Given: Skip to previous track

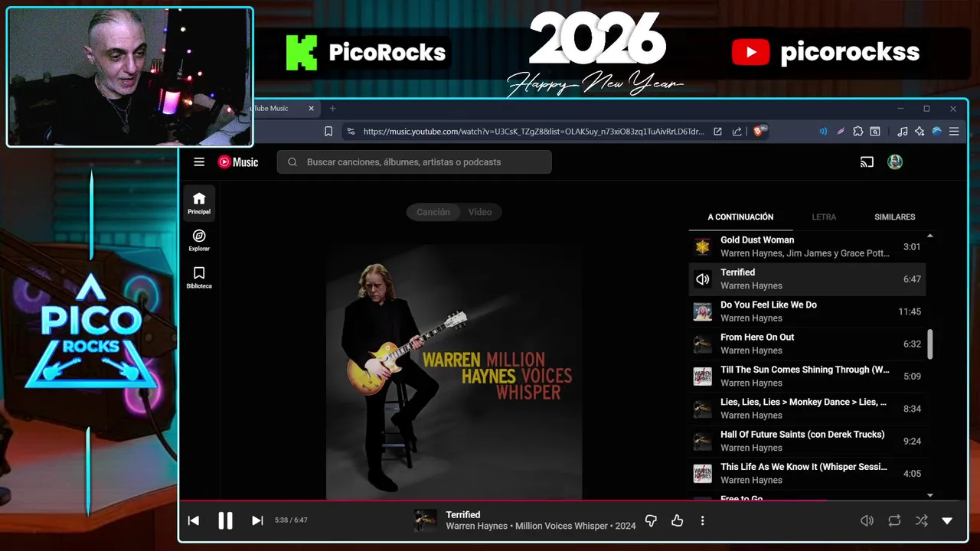Looking at the screenshot, I should click(194, 520).
